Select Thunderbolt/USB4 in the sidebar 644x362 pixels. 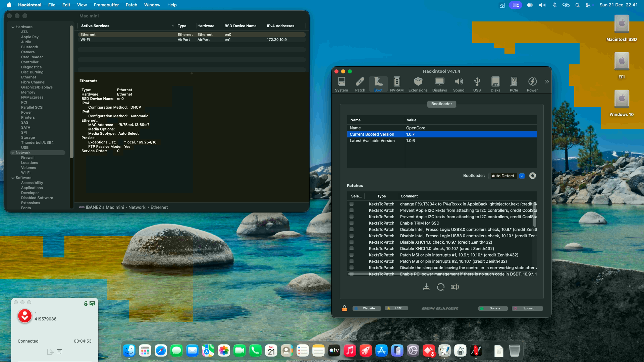tap(37, 142)
